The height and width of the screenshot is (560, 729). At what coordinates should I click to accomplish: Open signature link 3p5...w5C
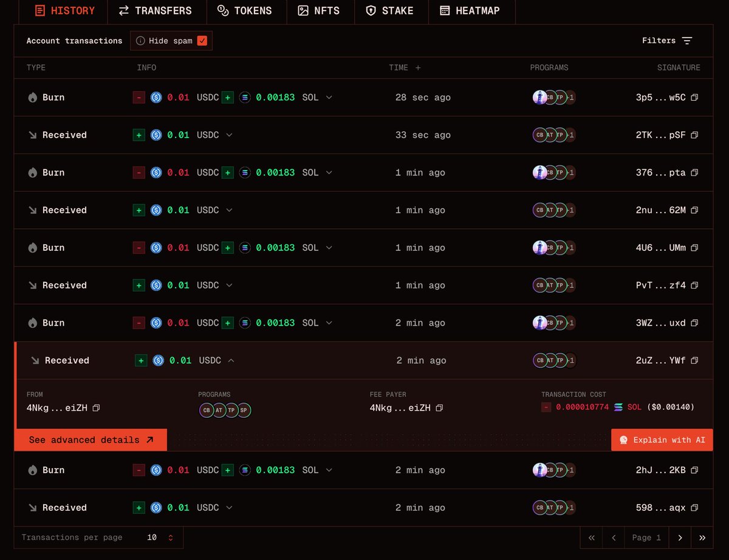pos(661,97)
